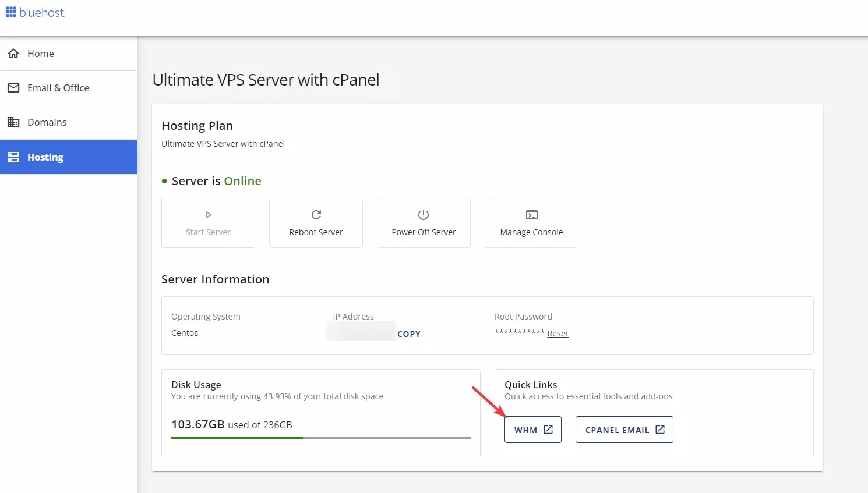Click the bluehost wordmark text

tap(42, 12)
